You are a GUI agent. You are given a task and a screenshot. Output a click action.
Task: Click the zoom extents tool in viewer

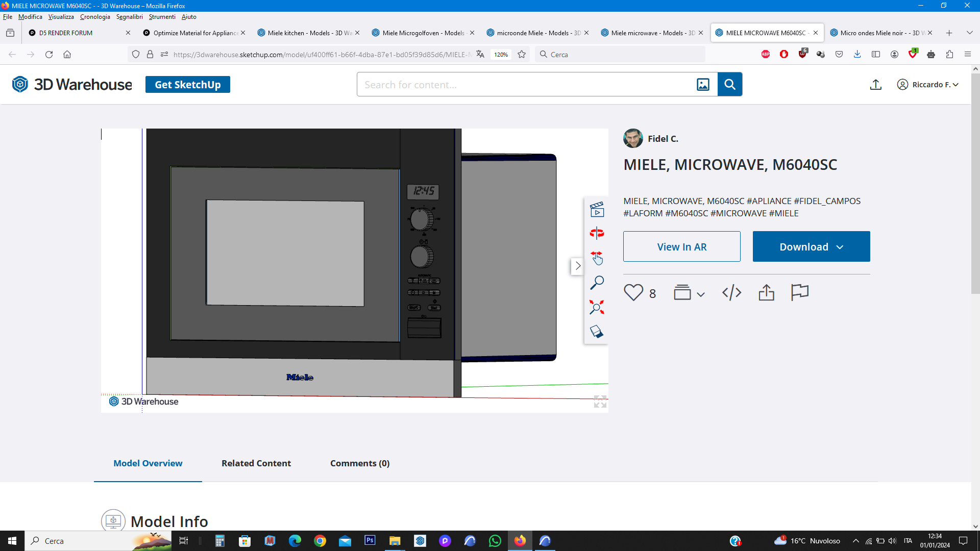(597, 307)
